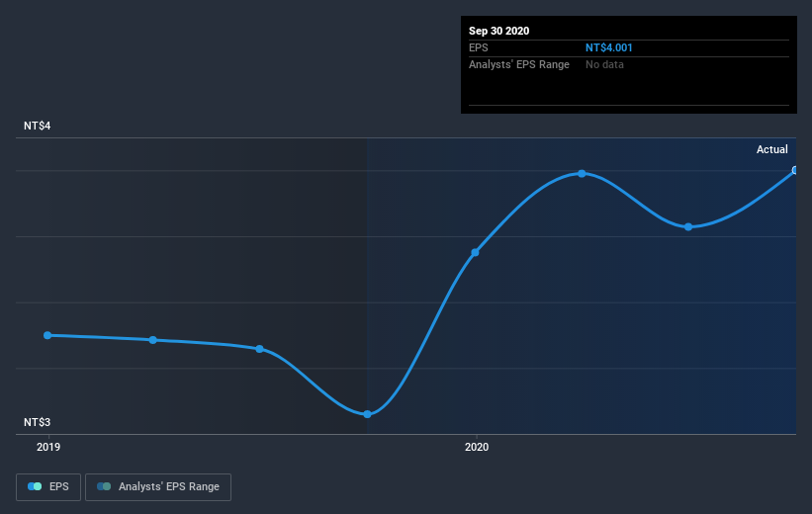This screenshot has width=812, height=514.
Task: Click the Analysts' EPS Range legend color icon
Action: tap(104, 486)
